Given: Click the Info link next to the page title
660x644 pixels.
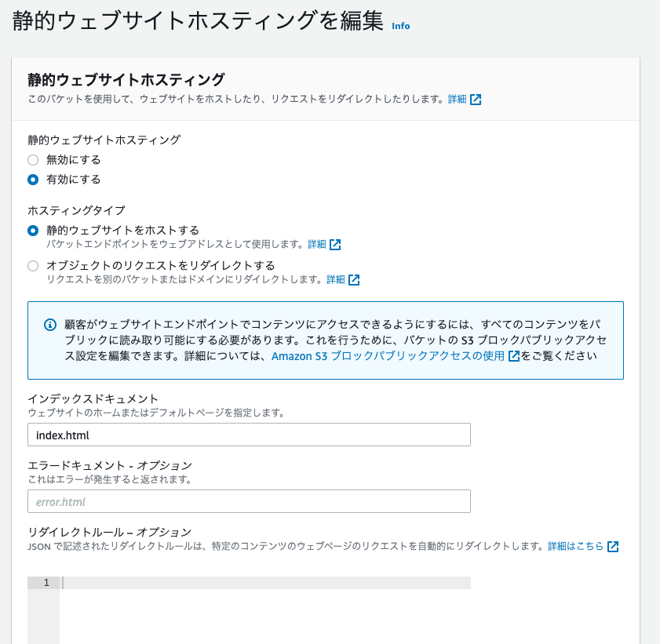Looking at the screenshot, I should pyautogui.click(x=399, y=26).
